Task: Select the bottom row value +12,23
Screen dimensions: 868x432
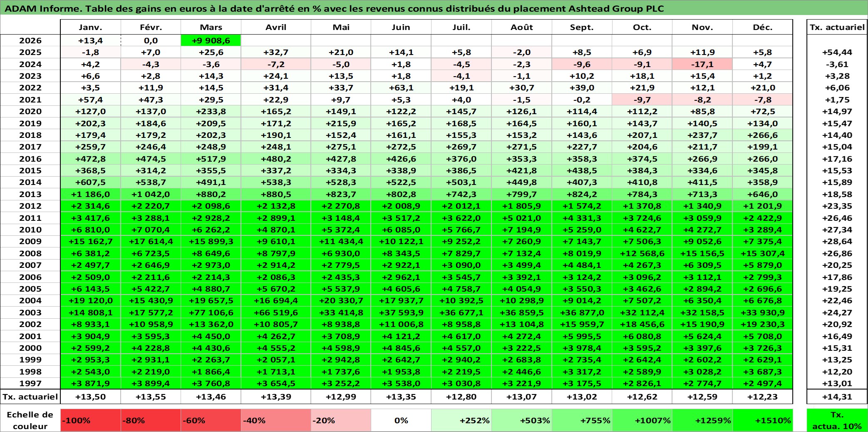Action: point(762,397)
